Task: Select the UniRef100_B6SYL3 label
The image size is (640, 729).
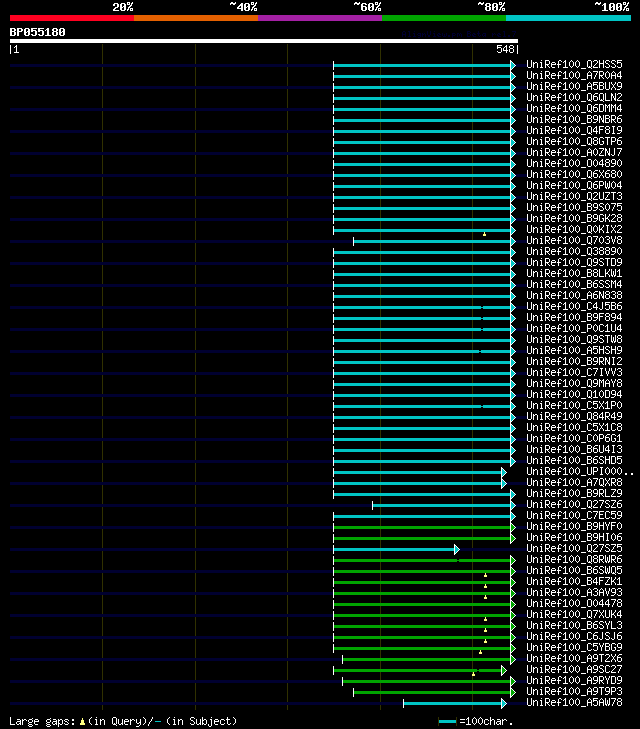Action: (574, 625)
